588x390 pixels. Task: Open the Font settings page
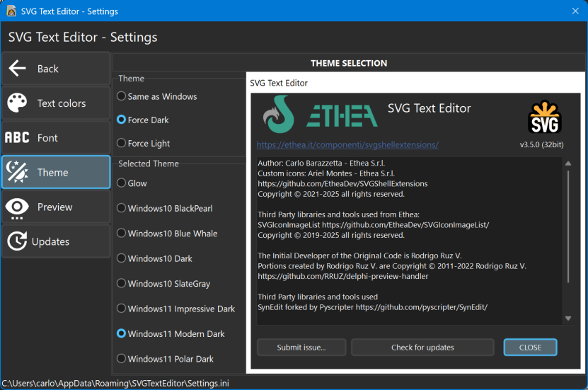(x=56, y=137)
